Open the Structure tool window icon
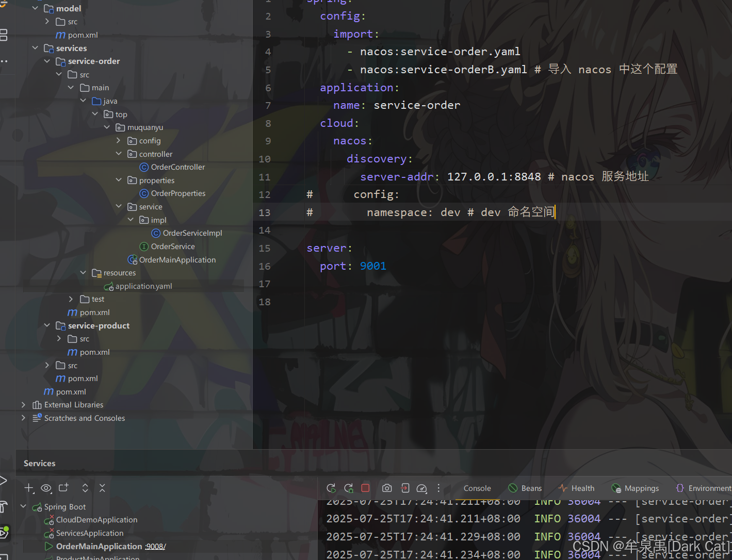Image resolution: width=732 pixels, height=560 pixels. click(x=4, y=35)
